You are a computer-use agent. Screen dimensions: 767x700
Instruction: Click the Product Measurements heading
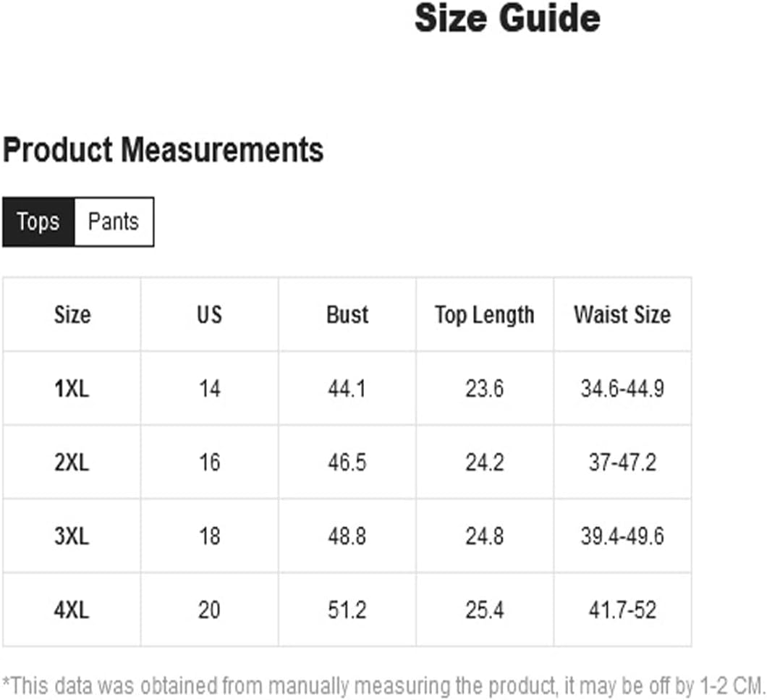pyautogui.click(x=163, y=149)
